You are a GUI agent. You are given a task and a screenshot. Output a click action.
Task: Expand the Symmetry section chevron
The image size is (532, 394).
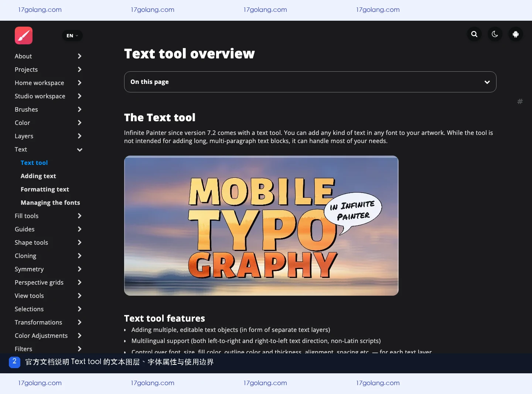tap(79, 269)
